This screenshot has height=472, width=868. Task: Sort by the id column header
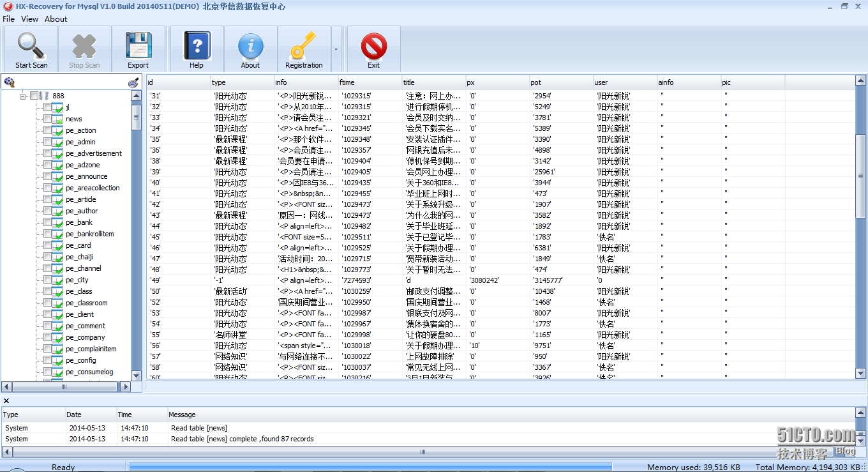click(179, 82)
